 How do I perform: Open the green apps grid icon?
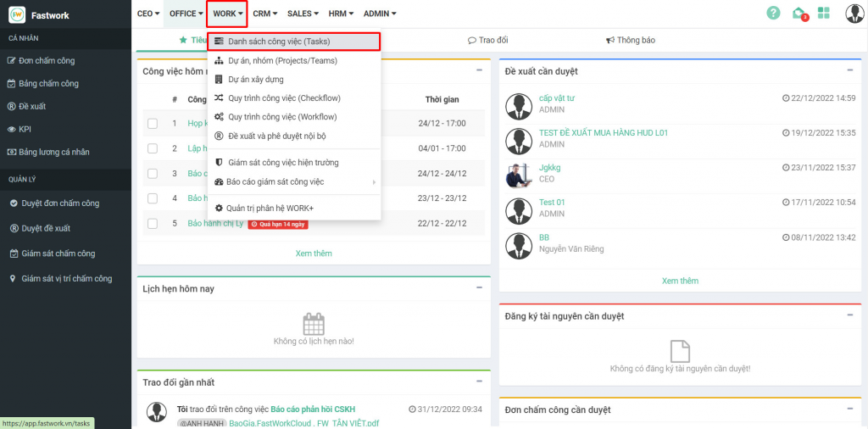824,14
